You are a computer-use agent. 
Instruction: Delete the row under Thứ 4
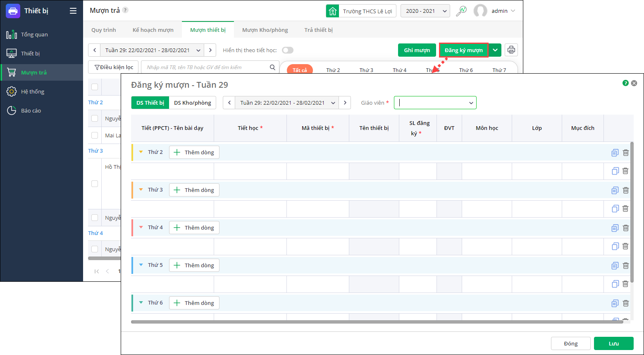point(625,246)
